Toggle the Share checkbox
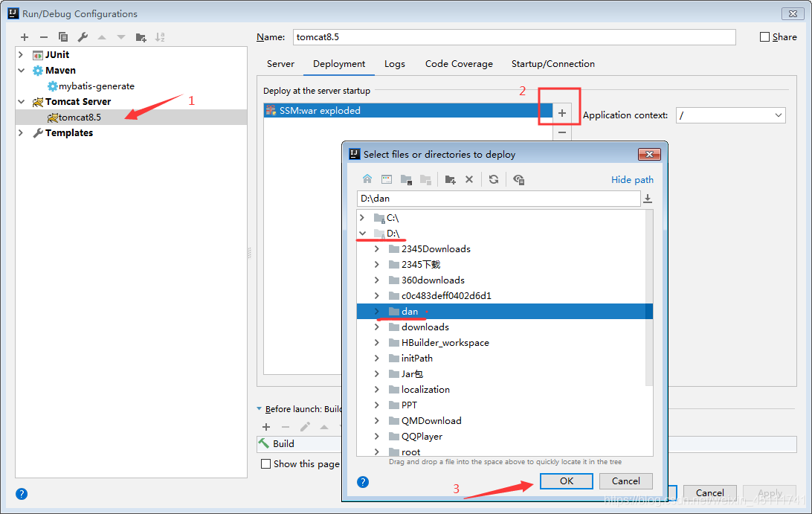 (764, 36)
